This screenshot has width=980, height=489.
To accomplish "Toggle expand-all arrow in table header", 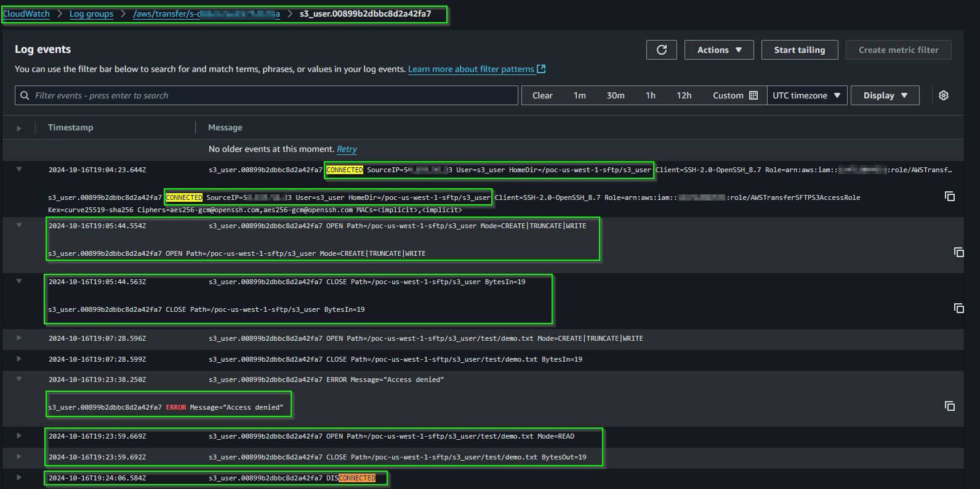I will [x=19, y=128].
